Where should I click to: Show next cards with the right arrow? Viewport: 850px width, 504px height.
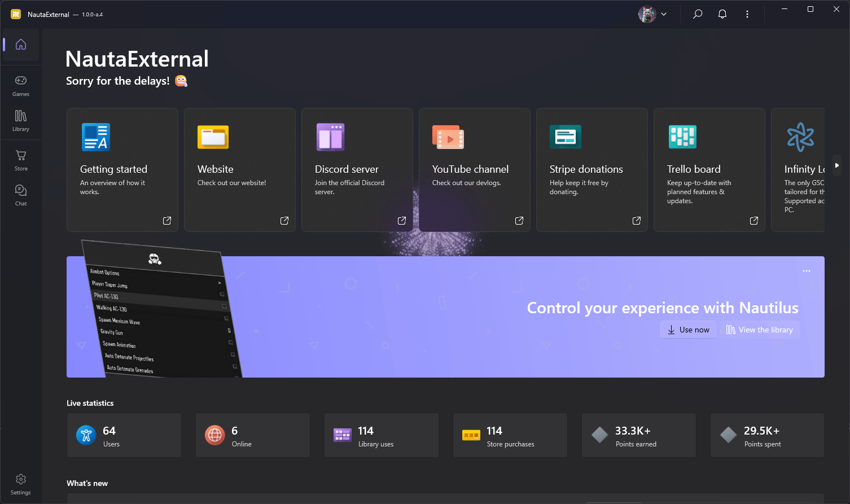click(x=837, y=165)
